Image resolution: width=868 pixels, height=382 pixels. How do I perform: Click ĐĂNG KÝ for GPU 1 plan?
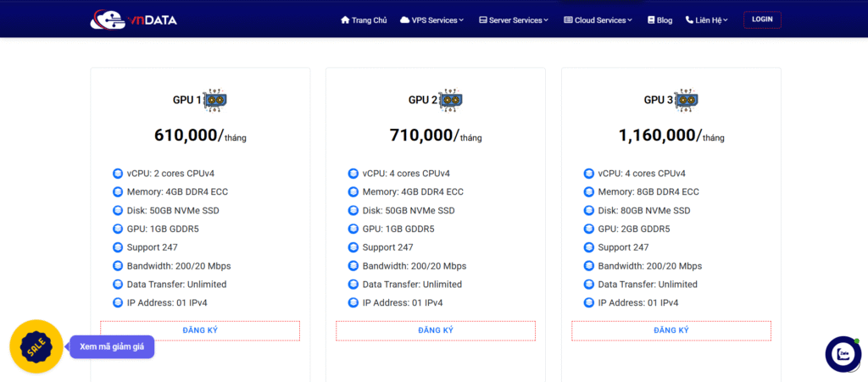(200, 330)
